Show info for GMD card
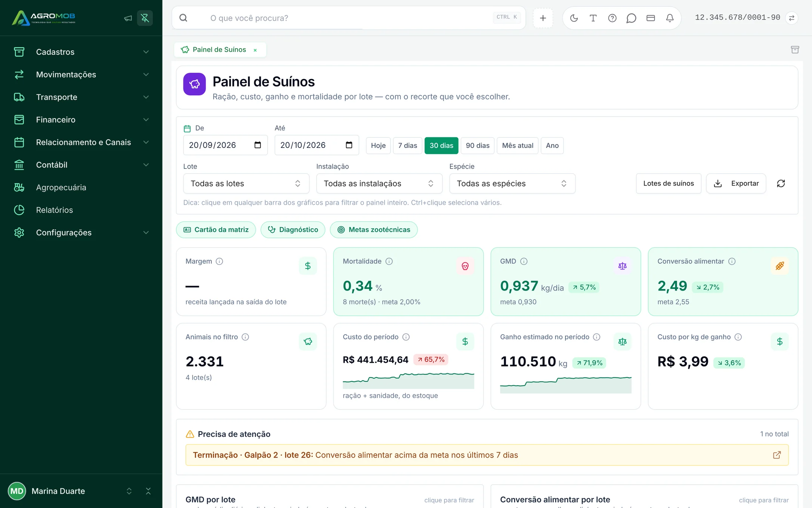The image size is (812, 508). 524,261
